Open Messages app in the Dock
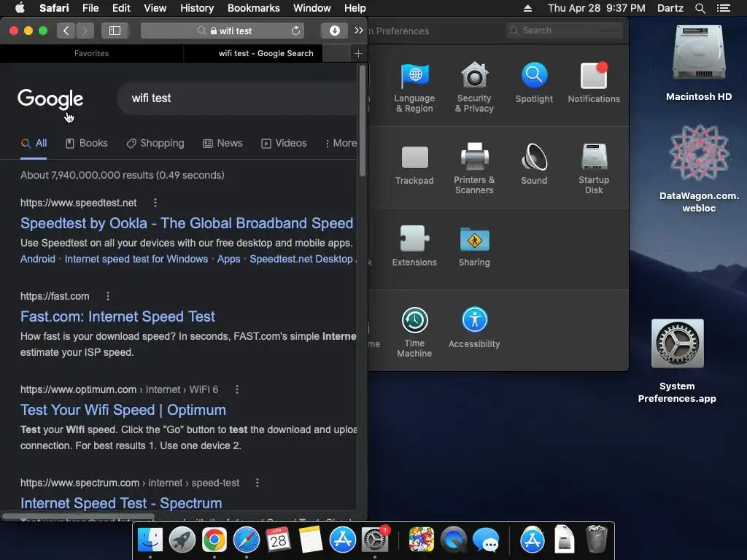 pyautogui.click(x=486, y=540)
